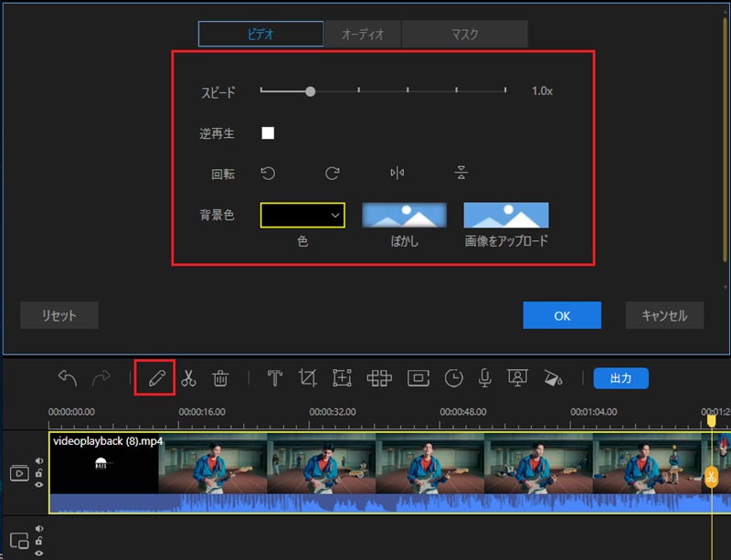Switch to the オーディオ tab
Viewport: 731px width, 560px height.
point(363,34)
